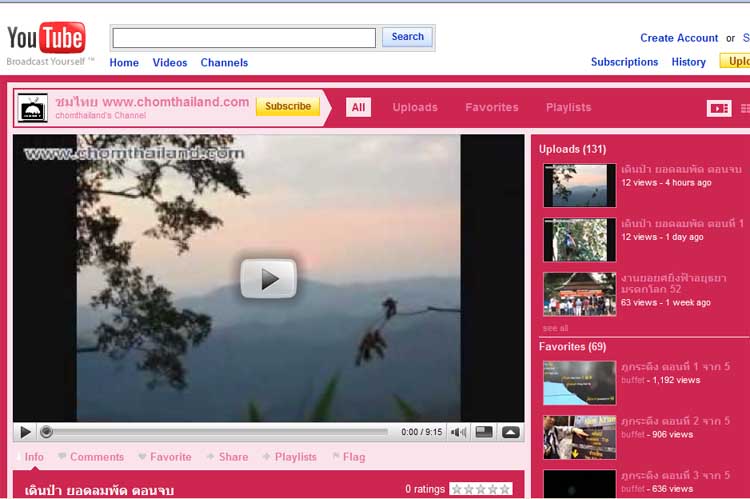This screenshot has width=750, height=499.
Task: Click the video title with 63 views
Action: coord(673,283)
